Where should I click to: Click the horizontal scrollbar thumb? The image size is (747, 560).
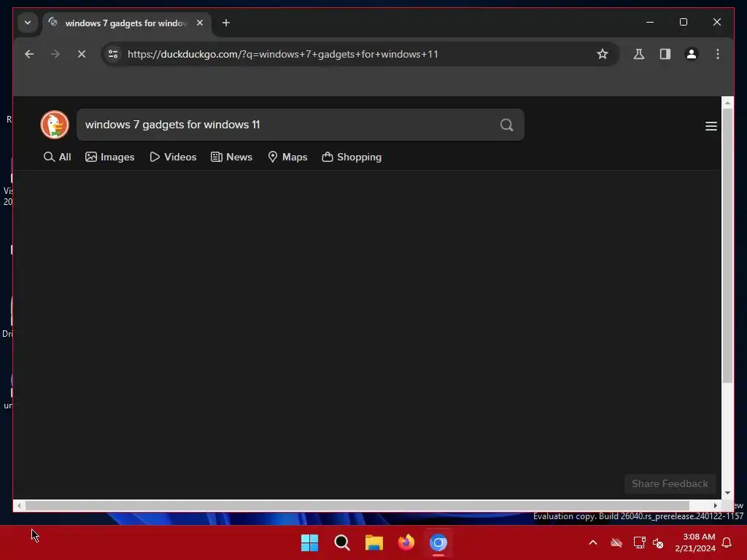[x=357, y=505]
